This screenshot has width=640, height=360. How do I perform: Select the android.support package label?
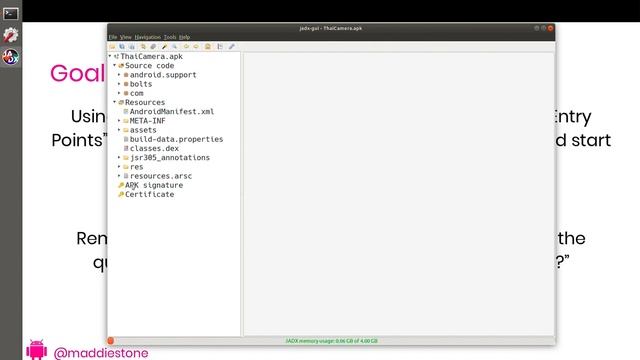163,75
